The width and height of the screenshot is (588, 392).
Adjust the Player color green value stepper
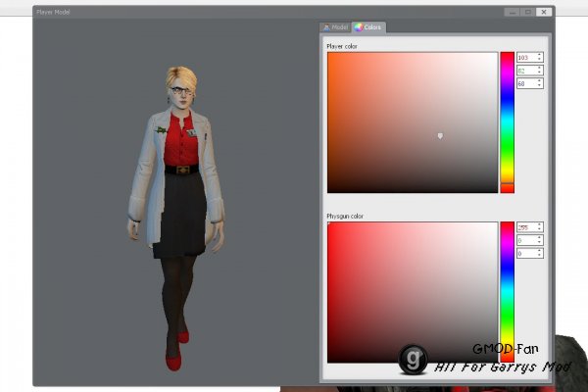(540, 71)
